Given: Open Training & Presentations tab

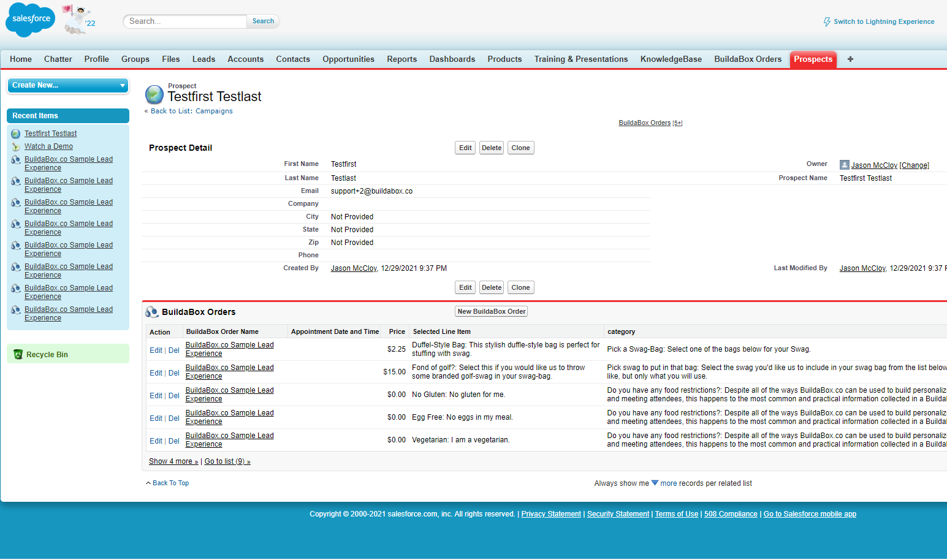Looking at the screenshot, I should click(581, 59).
